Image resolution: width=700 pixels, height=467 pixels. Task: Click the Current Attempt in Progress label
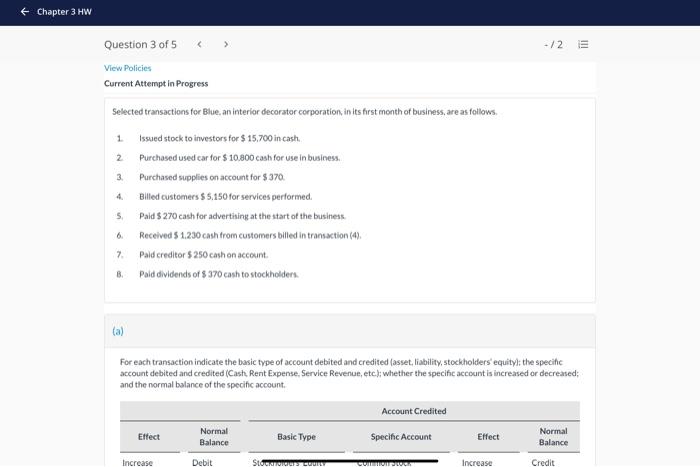pyautogui.click(x=156, y=83)
